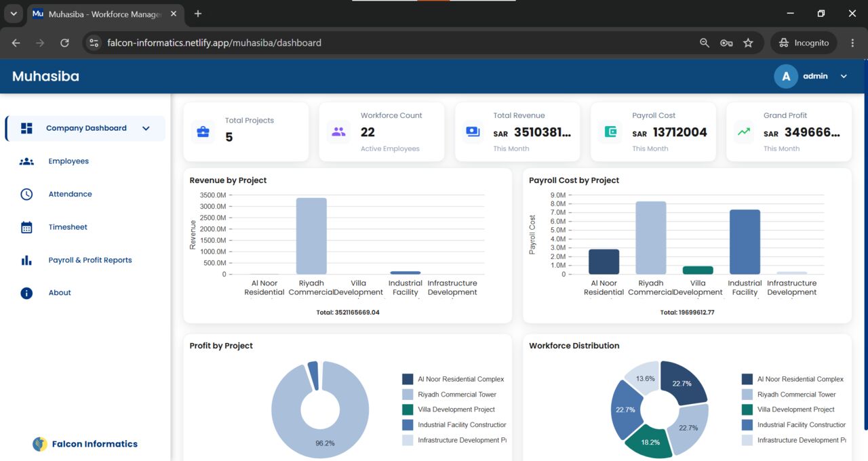Screen dimensions: 868x461
Task: Expand the Company Dashboard chevron
Action: click(146, 128)
